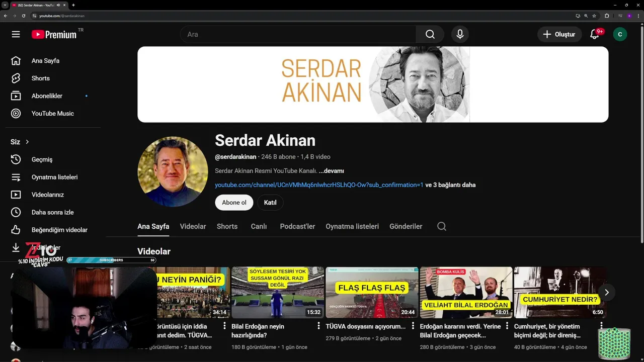The image size is (644, 362).
Task: Open the hamburger guide menu
Action: click(x=16, y=34)
